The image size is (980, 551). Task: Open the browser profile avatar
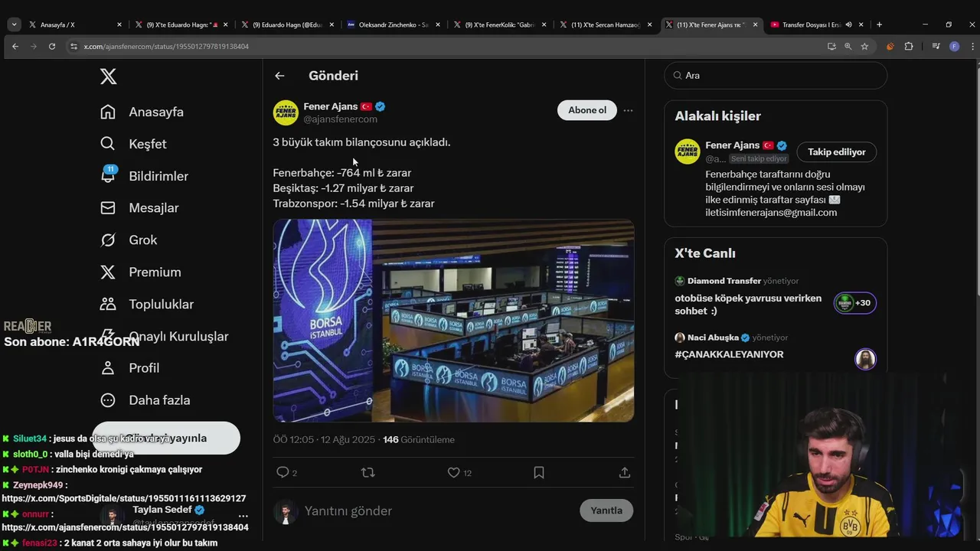tap(954, 47)
